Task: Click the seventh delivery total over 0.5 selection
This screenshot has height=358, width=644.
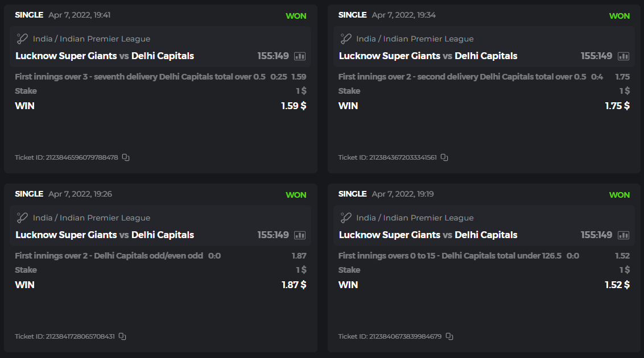Action: point(140,77)
